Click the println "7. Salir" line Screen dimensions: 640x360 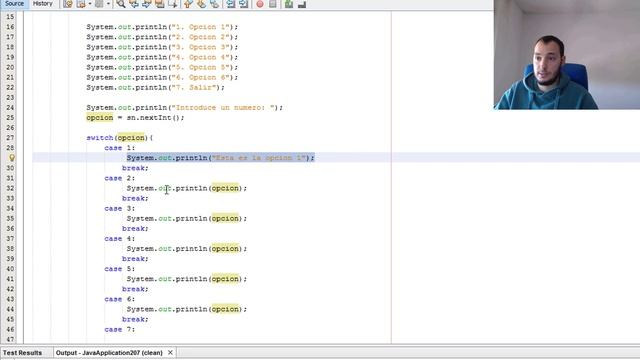[156, 87]
